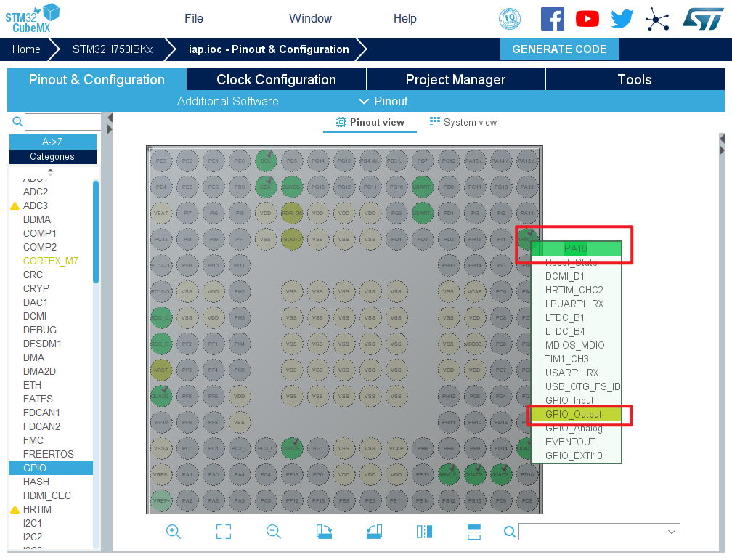Open the ST Facebook page icon
This screenshot has height=560, width=732.
point(553,19)
